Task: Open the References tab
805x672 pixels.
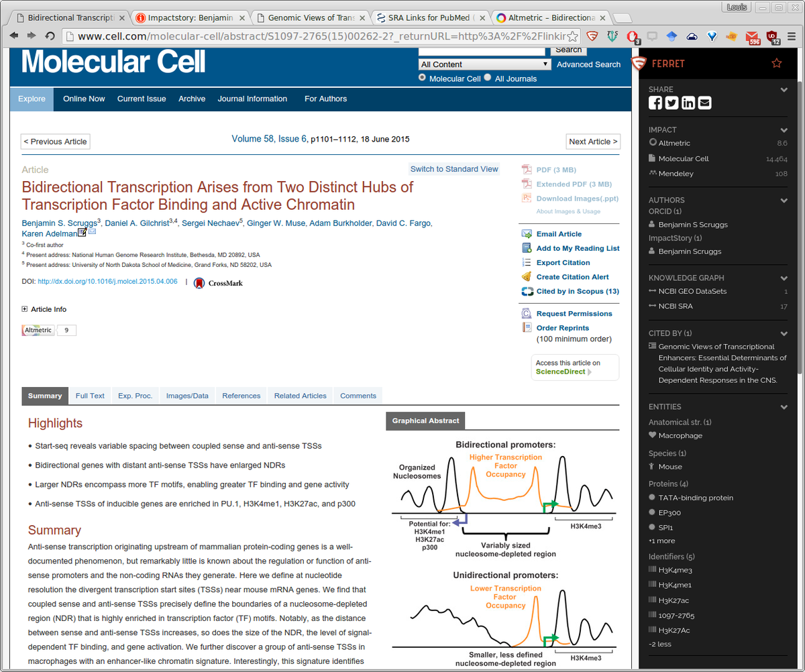Action: tap(241, 396)
